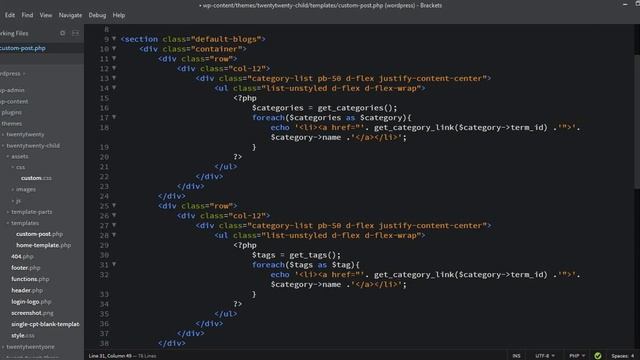Open style.css file
640x360 pixels.
(23, 336)
